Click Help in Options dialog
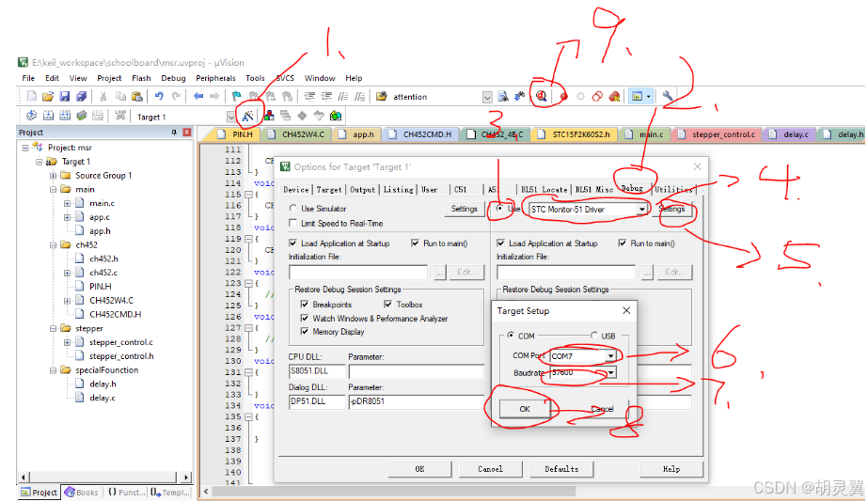The height and width of the screenshot is (502, 868). point(671,469)
